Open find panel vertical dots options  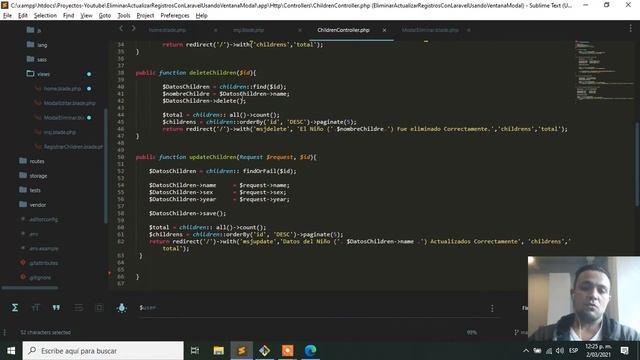pyautogui.click(x=492, y=308)
